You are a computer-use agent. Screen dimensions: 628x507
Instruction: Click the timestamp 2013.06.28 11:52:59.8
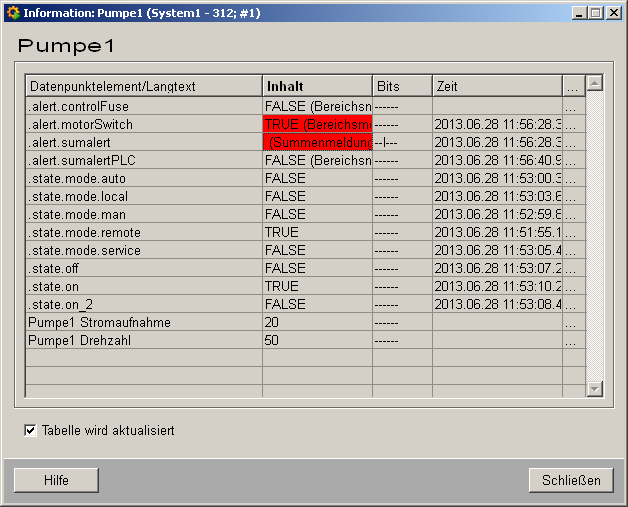498,214
